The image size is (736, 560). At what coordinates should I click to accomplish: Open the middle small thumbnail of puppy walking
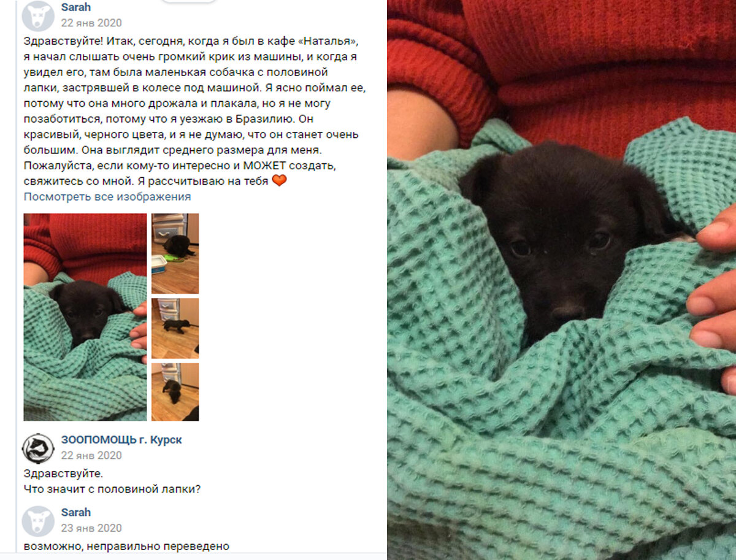pyautogui.click(x=175, y=328)
